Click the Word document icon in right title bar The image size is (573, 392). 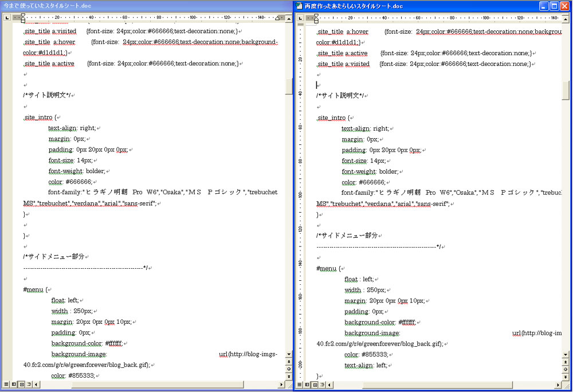point(300,6)
